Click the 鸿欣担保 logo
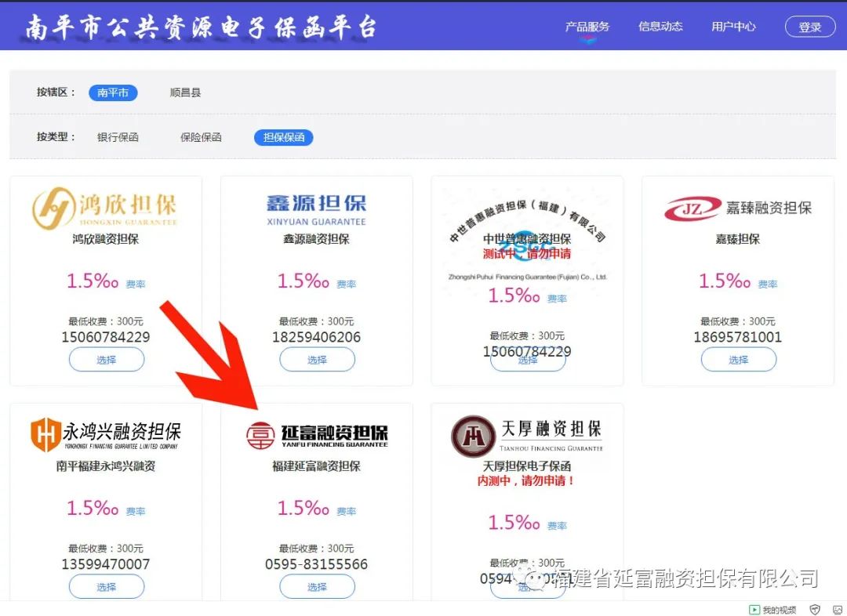847x616 pixels. tap(105, 208)
